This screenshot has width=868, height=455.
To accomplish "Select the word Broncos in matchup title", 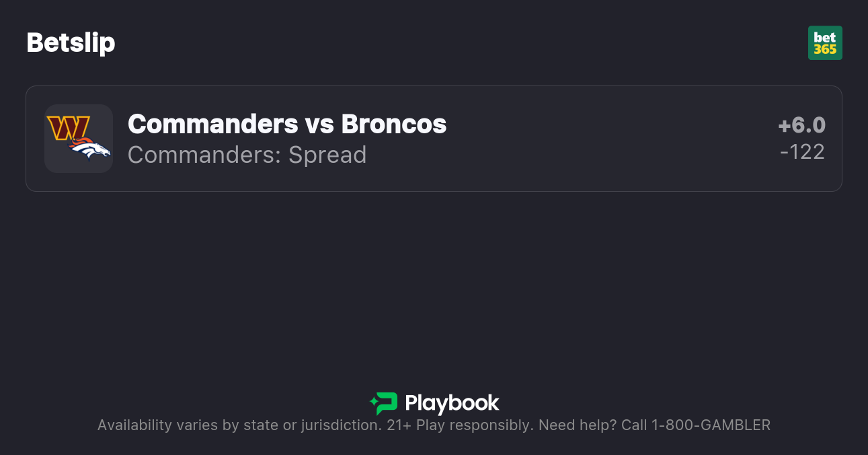I will coord(393,124).
